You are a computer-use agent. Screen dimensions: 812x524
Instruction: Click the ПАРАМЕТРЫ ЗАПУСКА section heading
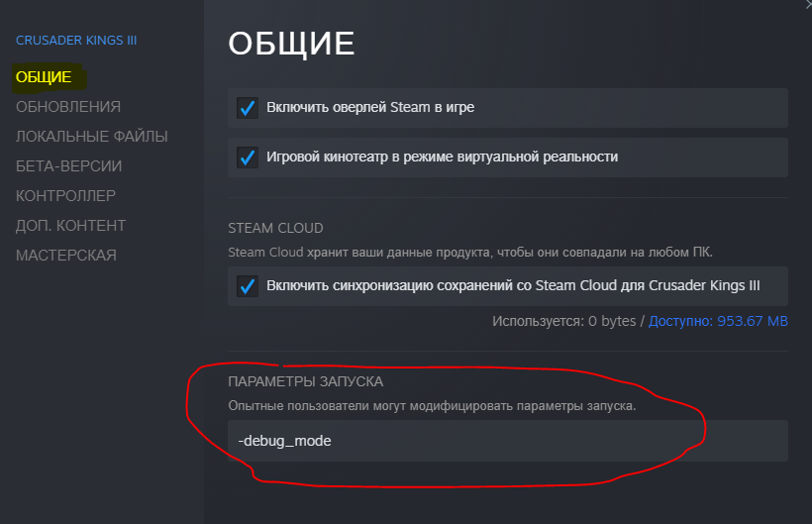pyautogui.click(x=306, y=381)
